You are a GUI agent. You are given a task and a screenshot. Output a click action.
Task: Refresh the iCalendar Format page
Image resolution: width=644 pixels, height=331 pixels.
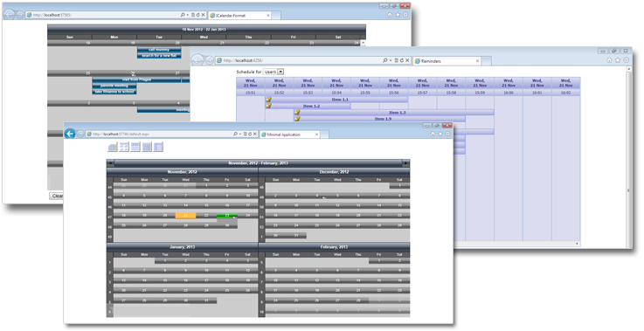198,15
